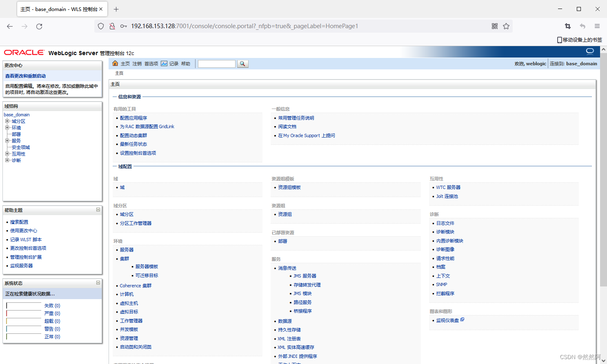This screenshot has height=364, width=607.
Task: Collapse the 帮助主题 panel
Action: tap(98, 209)
